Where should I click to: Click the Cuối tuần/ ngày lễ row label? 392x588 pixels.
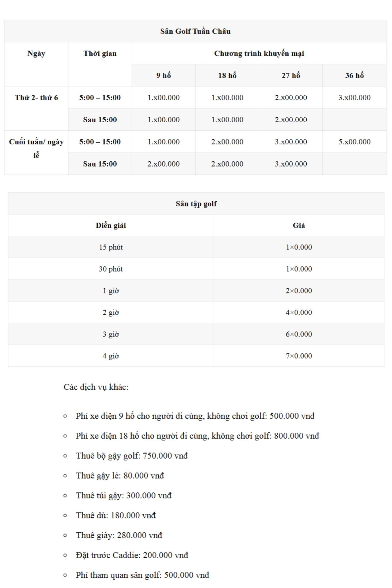click(36, 148)
